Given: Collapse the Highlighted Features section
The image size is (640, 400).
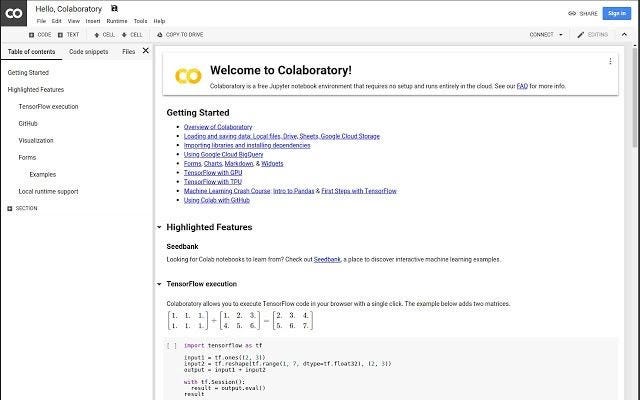Looking at the screenshot, I should tap(159, 227).
